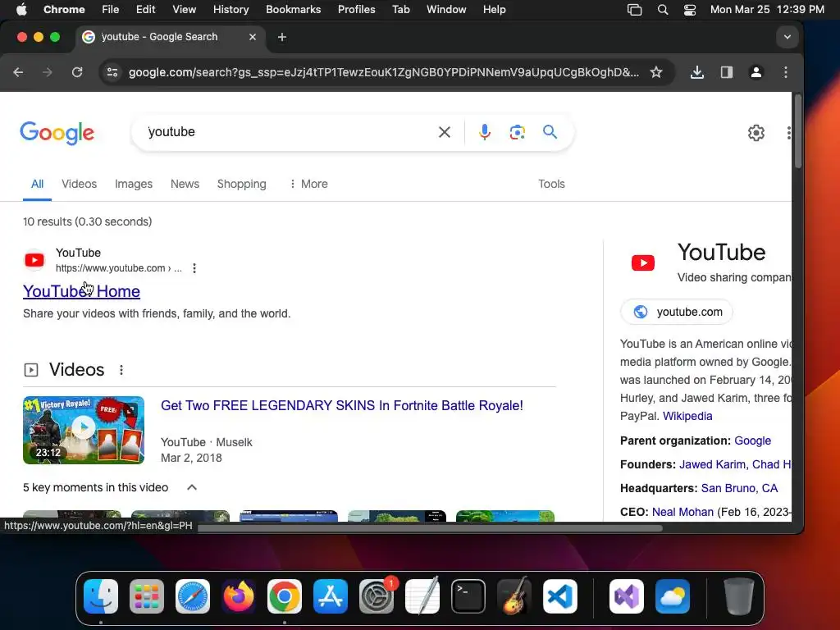
Task: Launch Firefox from the dock
Action: pyautogui.click(x=239, y=596)
